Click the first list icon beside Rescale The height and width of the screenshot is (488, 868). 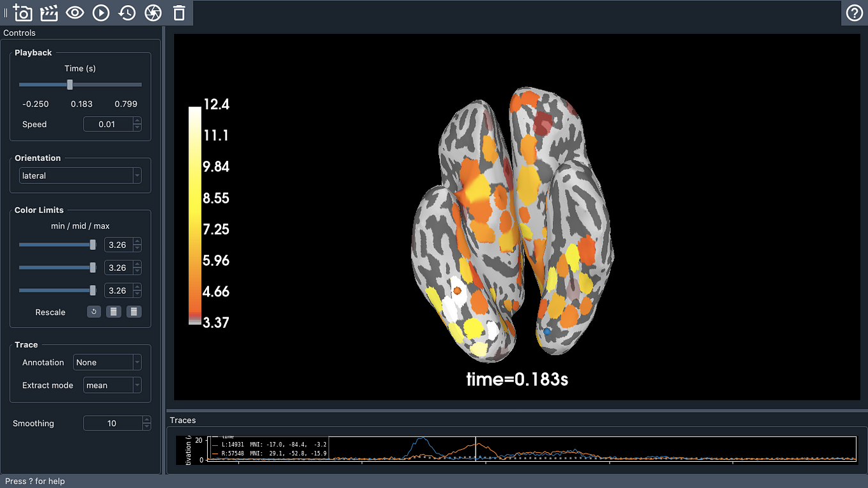tap(113, 312)
